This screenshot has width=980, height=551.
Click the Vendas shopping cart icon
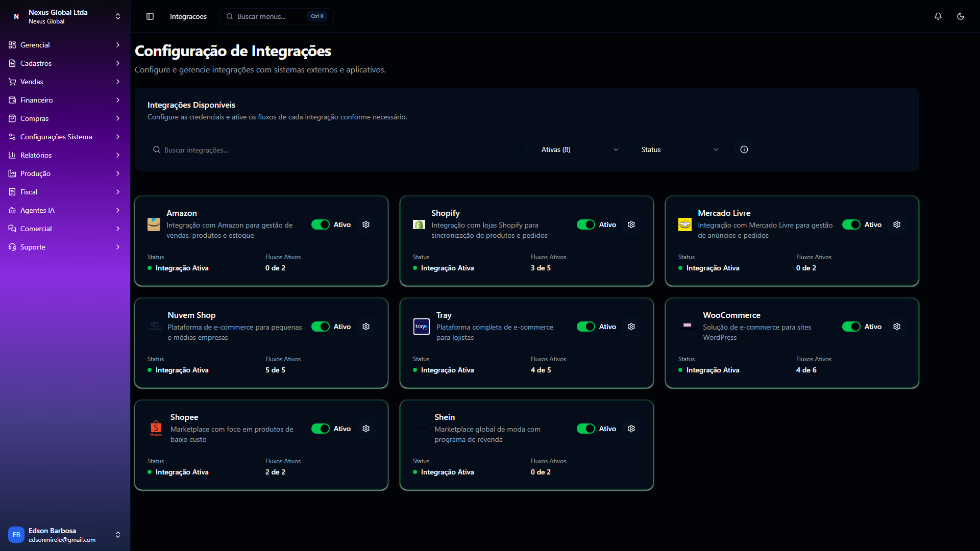pyautogui.click(x=12, y=82)
